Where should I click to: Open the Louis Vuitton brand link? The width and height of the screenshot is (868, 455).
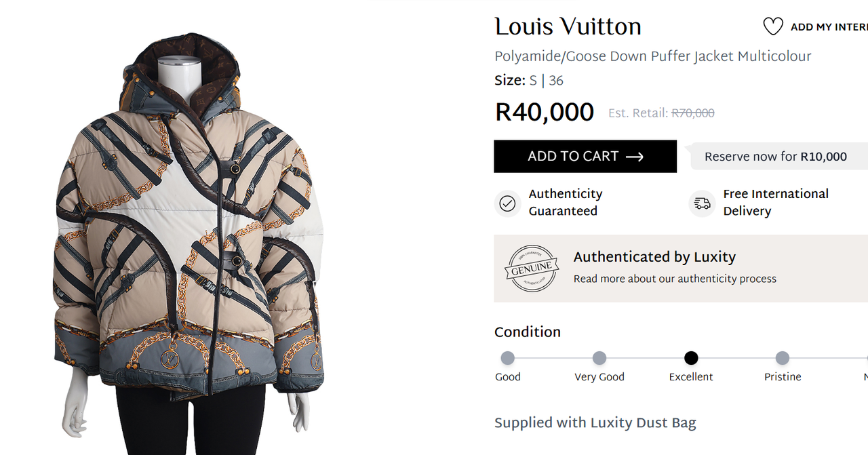pos(568,27)
